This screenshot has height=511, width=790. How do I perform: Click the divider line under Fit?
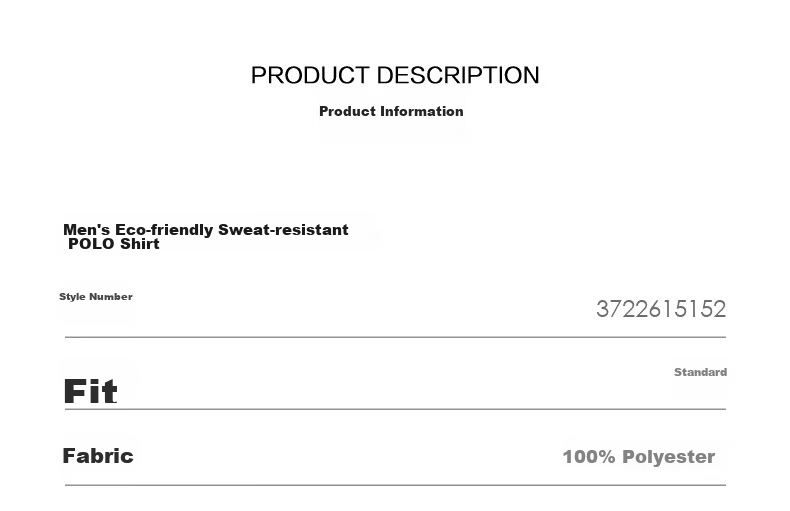(x=396, y=409)
